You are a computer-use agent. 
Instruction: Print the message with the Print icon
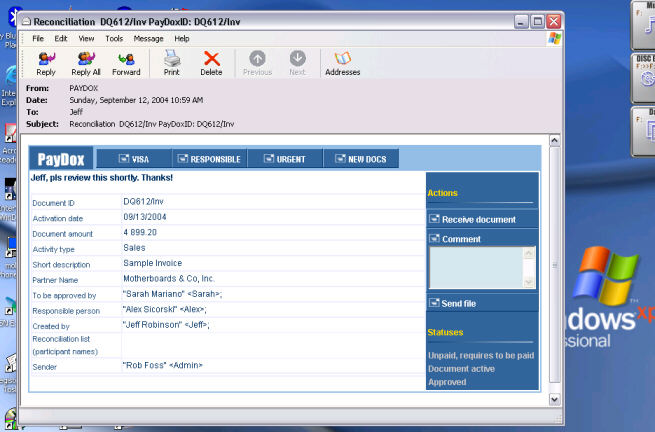171,59
